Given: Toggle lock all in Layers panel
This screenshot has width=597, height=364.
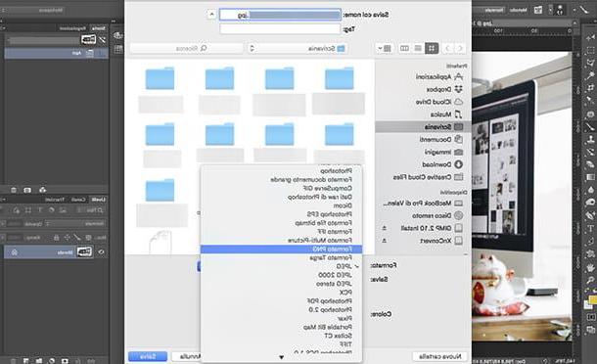Looking at the screenshot, I should pos(56,238).
